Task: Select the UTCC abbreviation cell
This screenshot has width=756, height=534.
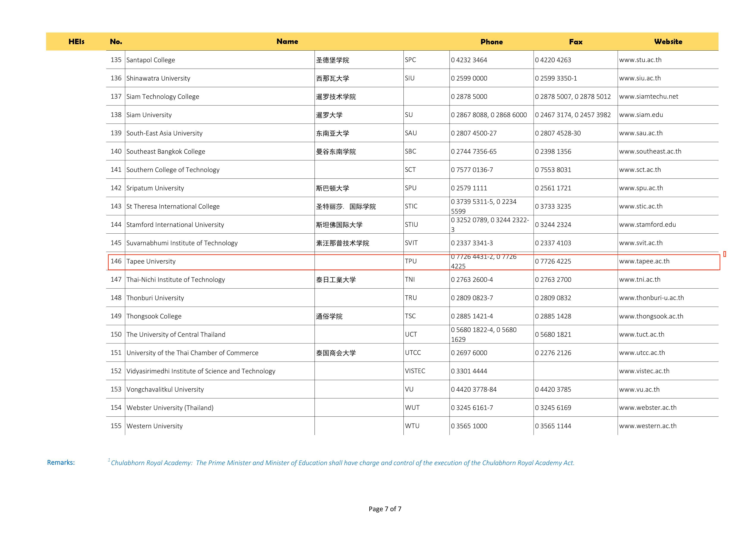Action: [426, 353]
